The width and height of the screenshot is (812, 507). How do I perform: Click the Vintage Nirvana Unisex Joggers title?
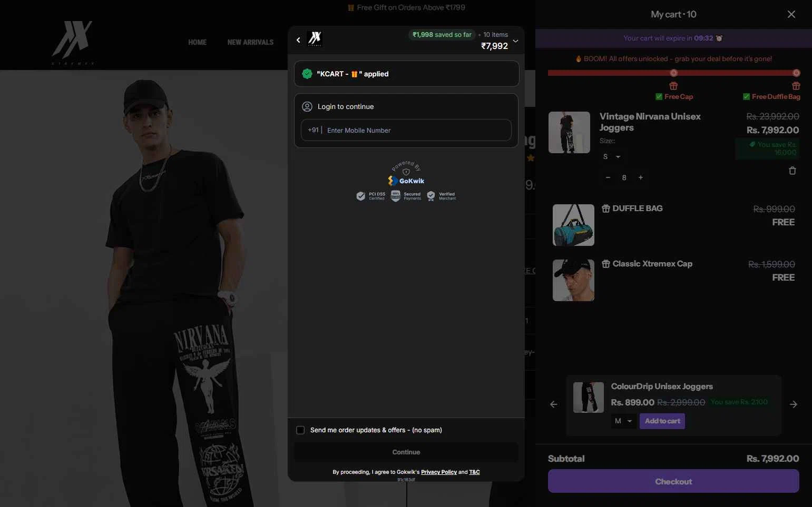pyautogui.click(x=650, y=122)
